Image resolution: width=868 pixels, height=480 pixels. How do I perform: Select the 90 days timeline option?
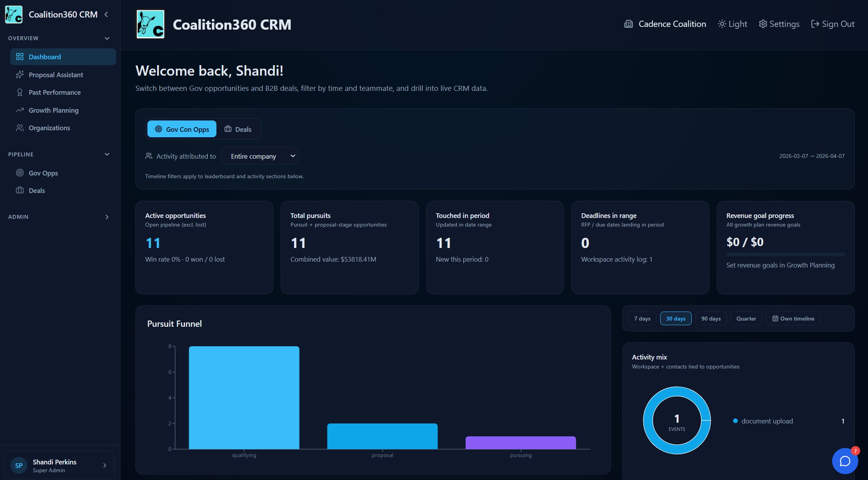(x=710, y=319)
